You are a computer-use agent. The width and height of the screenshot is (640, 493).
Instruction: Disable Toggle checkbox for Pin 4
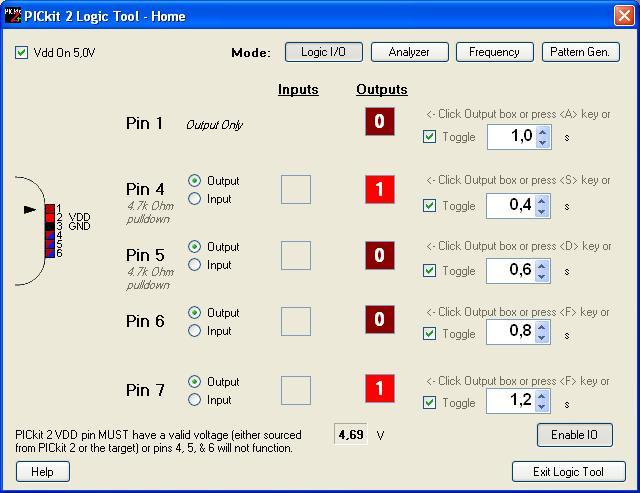[429, 205]
